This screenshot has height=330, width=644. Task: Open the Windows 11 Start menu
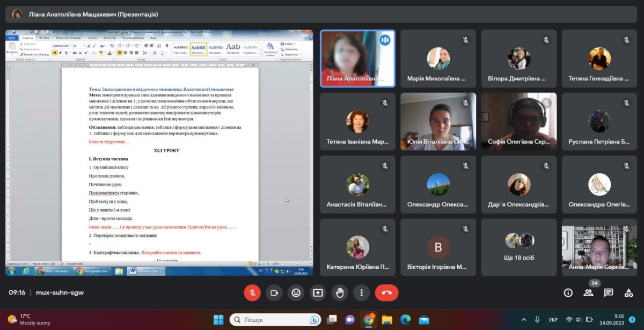(x=218, y=320)
